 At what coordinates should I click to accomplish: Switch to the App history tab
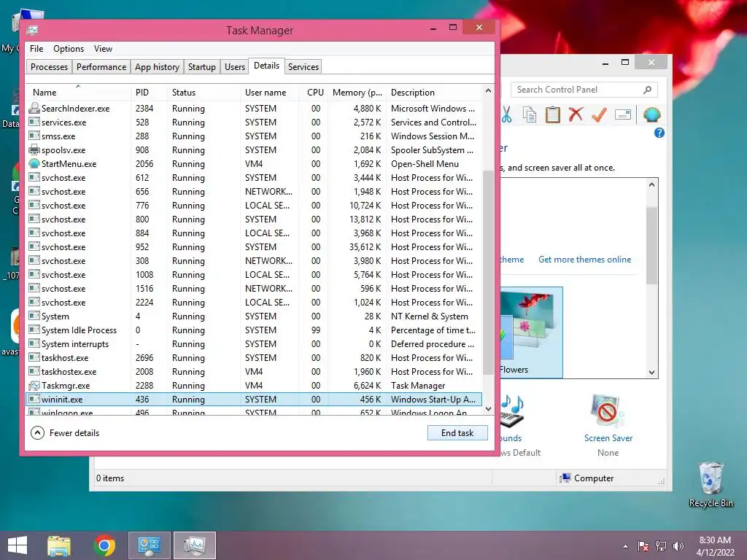click(x=158, y=66)
